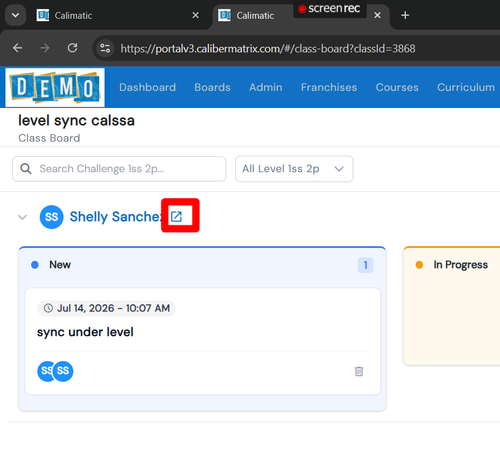Open the Admin menu
Viewport: 500px width, 466px height.
click(266, 87)
